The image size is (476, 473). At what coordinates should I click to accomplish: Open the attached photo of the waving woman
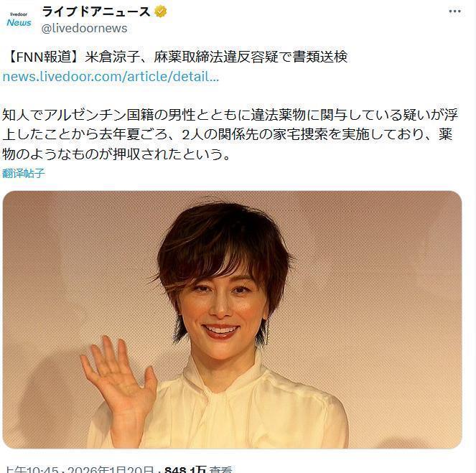pyautogui.click(x=232, y=319)
